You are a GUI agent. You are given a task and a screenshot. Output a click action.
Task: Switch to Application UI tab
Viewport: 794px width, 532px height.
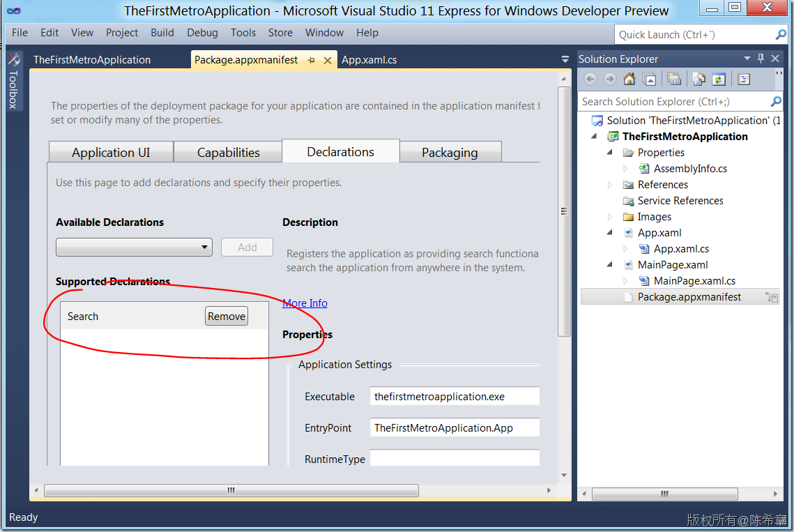pyautogui.click(x=111, y=152)
